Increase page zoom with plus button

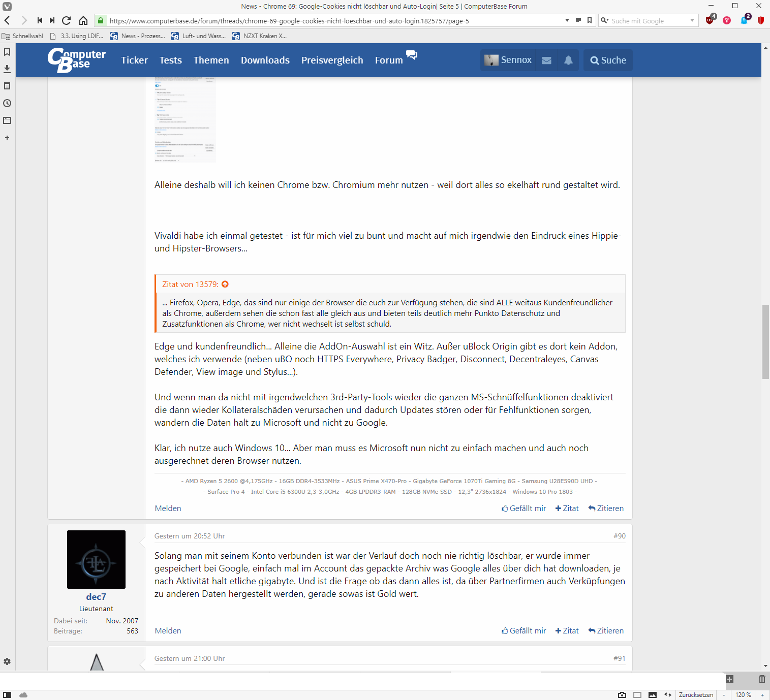pyautogui.click(x=762, y=694)
